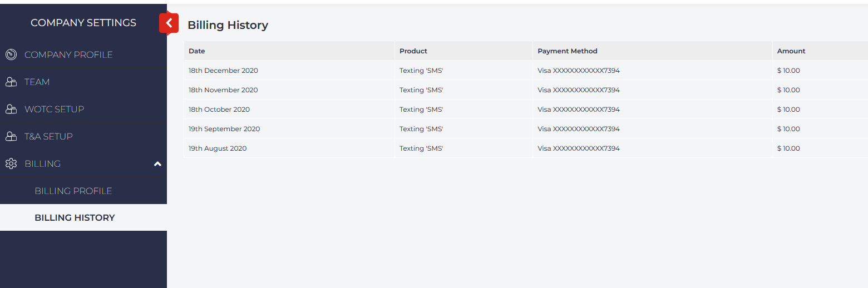Screen dimensions: 868x288
Task: Select the 18th December 2020 billing row
Action: coord(223,71)
